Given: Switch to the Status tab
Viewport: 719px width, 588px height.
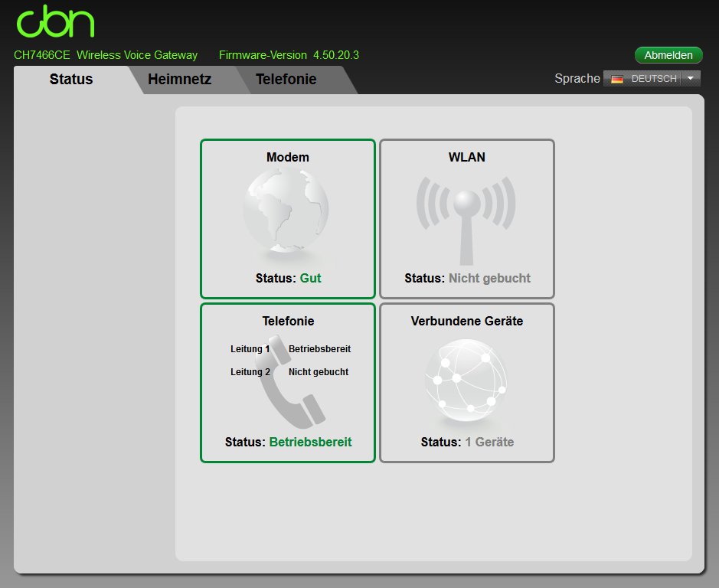Looking at the screenshot, I should [71, 80].
